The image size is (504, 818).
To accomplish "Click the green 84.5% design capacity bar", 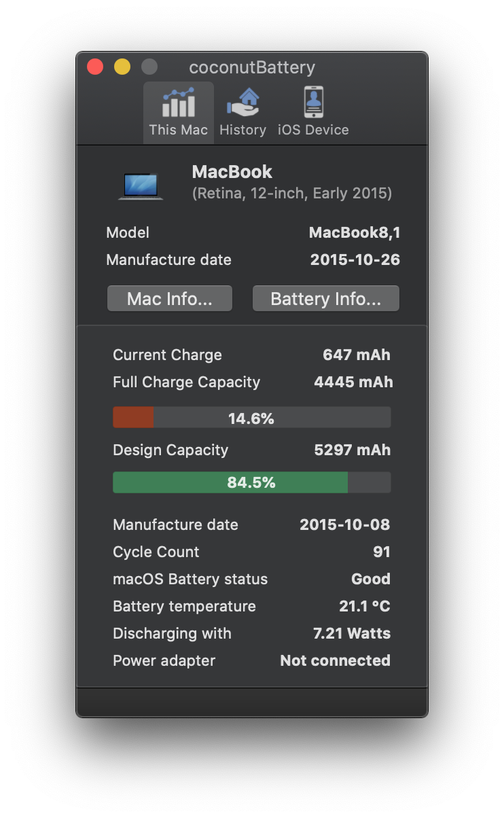I will [251, 482].
